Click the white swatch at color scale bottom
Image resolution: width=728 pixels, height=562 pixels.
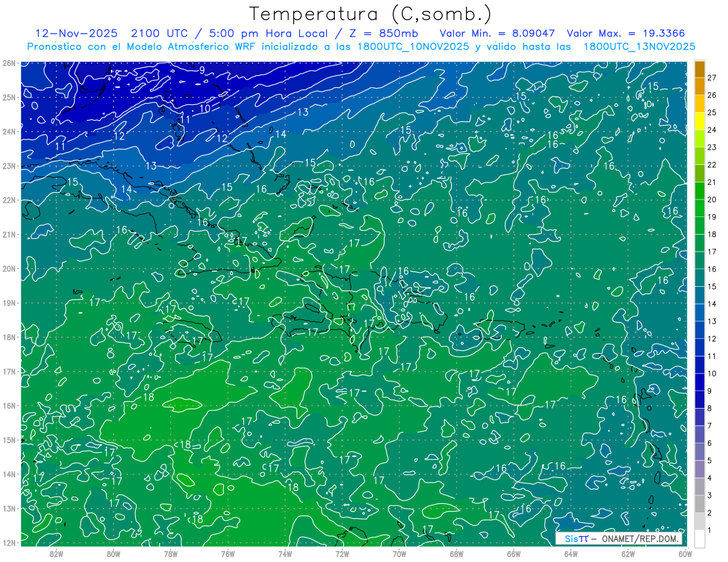699,538
